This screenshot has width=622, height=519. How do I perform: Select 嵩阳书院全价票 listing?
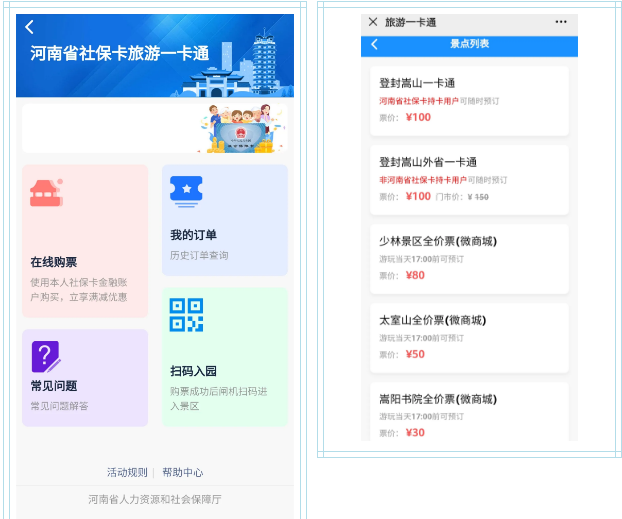469,411
